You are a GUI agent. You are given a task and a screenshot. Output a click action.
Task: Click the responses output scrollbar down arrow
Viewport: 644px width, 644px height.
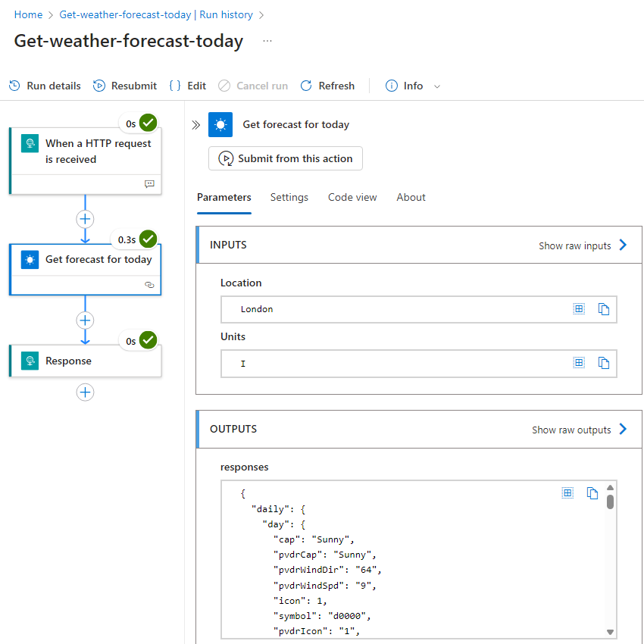(x=610, y=632)
